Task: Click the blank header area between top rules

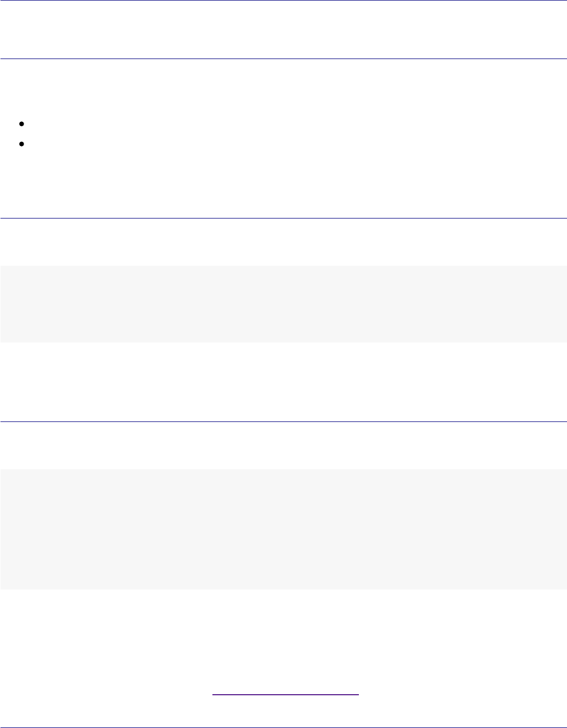Action: pos(283,30)
